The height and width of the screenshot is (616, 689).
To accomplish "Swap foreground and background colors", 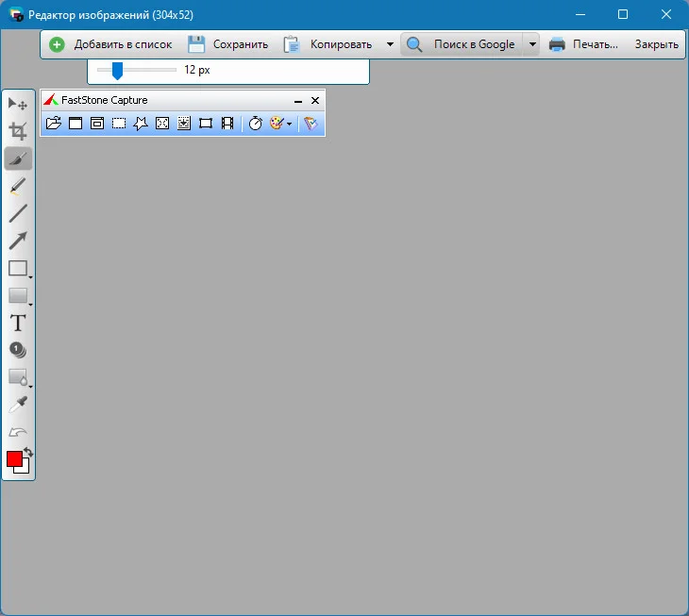I will pos(28,451).
